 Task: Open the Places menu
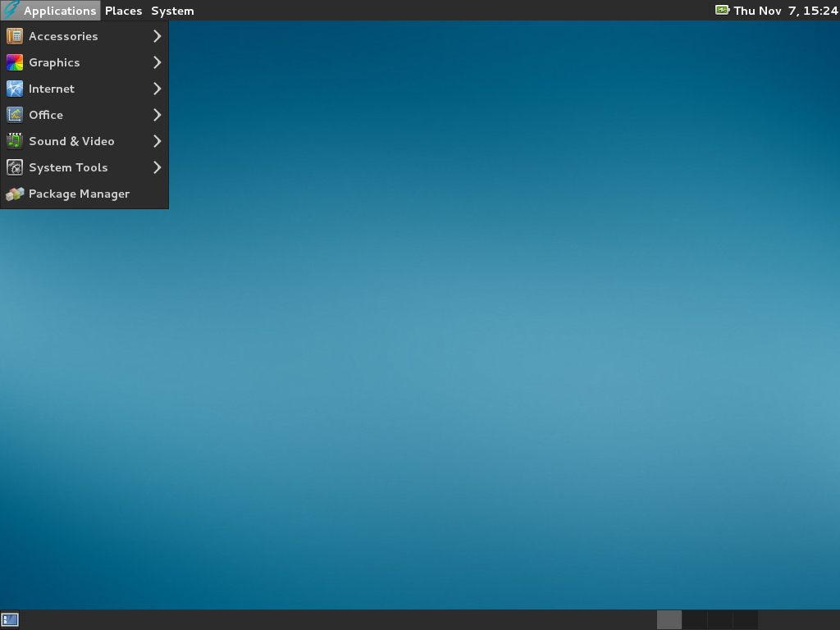[123, 10]
